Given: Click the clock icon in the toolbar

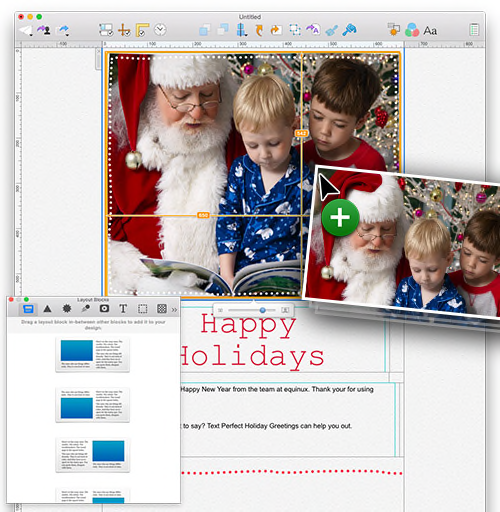Looking at the screenshot, I should point(160,30).
